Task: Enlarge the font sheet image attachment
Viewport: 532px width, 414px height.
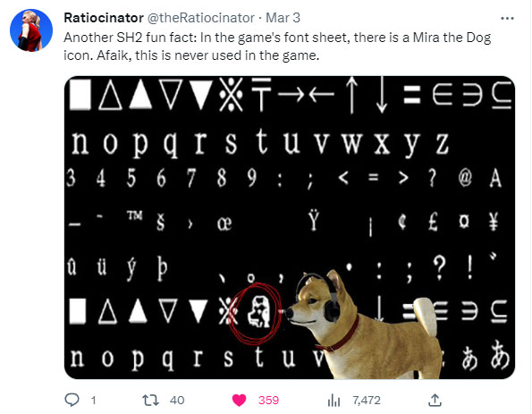Action: (290, 227)
